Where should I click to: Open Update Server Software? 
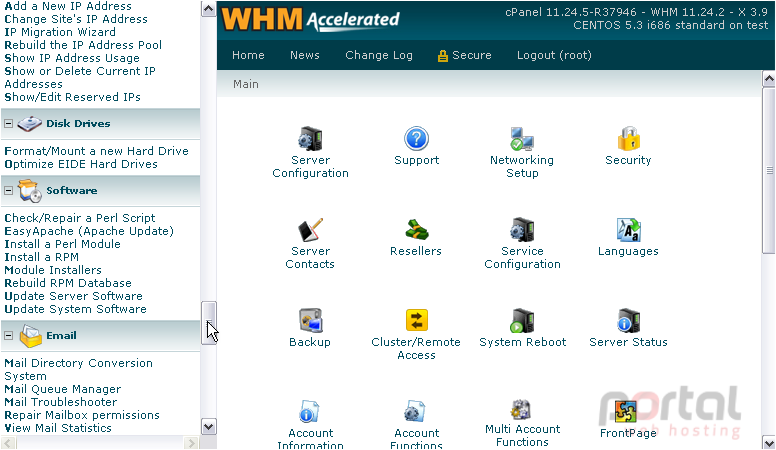point(74,296)
